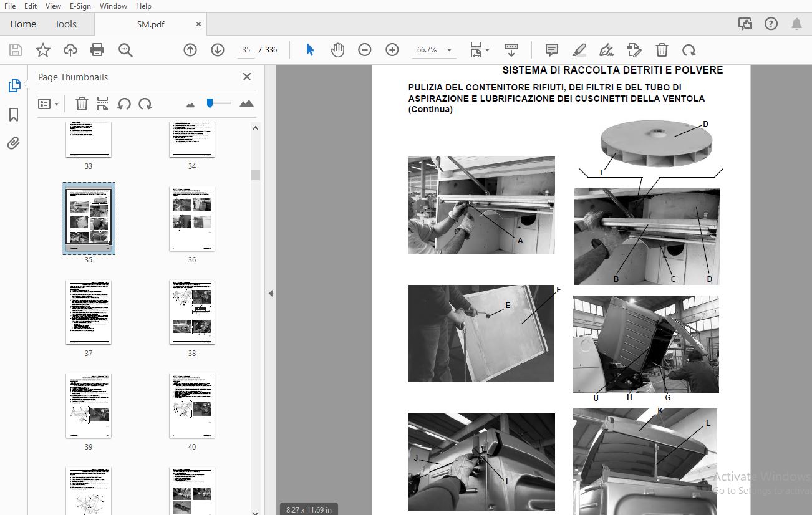
Task: Click the edit stamp tool icon
Action: pyautogui.click(x=634, y=50)
